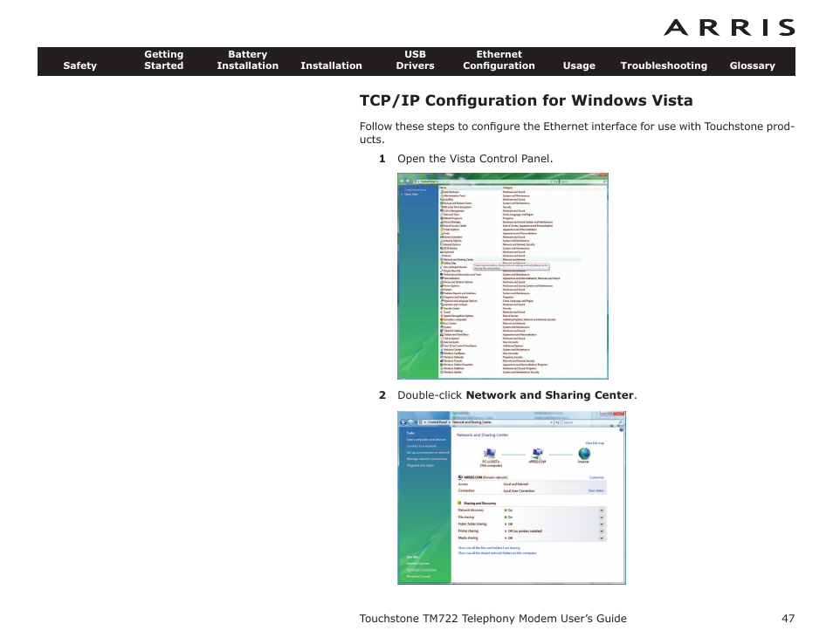Switch to the Installation tab

pyautogui.click(x=331, y=65)
